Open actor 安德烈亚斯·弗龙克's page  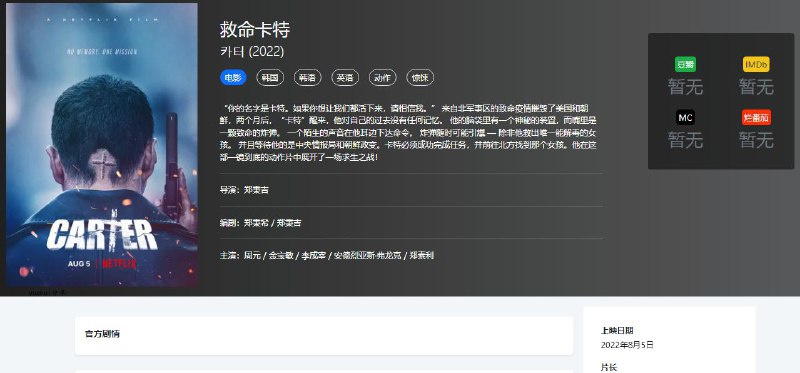tap(367, 256)
